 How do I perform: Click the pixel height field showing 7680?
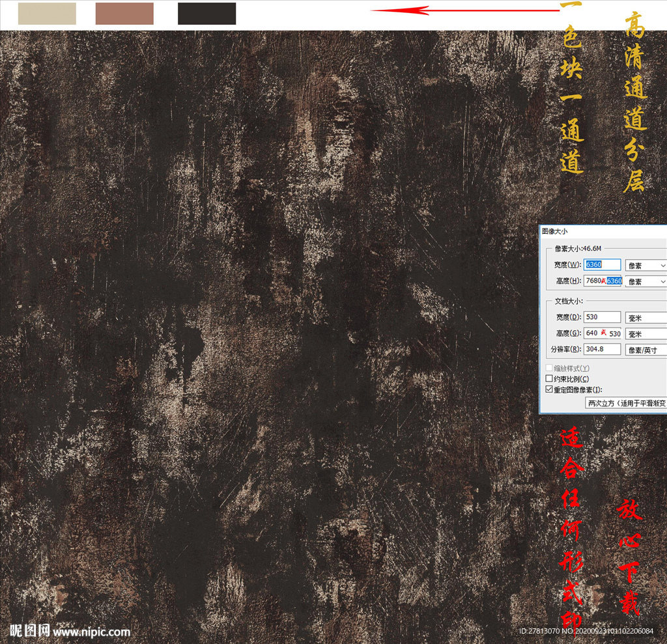coord(594,281)
